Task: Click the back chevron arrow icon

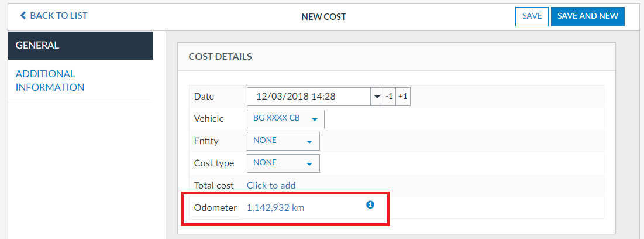Action: point(23,16)
